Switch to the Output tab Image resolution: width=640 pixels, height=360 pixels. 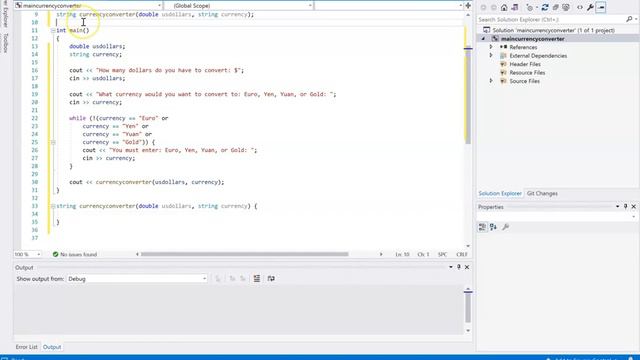[x=52, y=347]
